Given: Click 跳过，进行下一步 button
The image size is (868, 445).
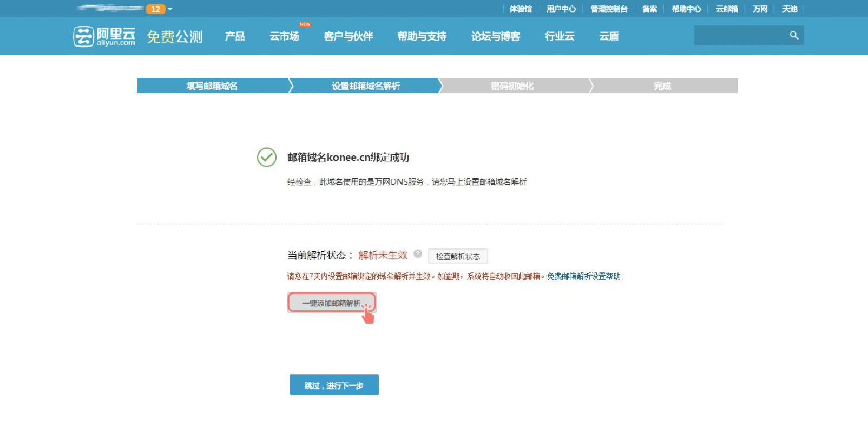Looking at the screenshot, I should click(334, 385).
